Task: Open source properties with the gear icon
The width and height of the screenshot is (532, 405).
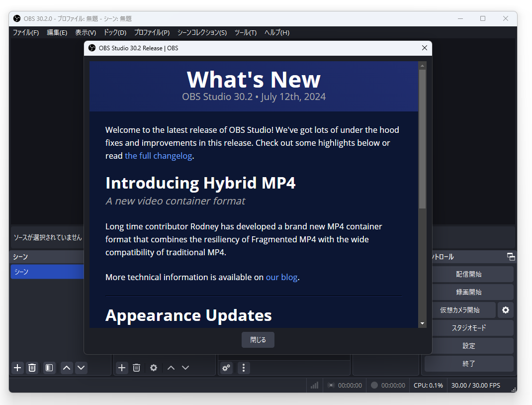Action: pos(153,368)
